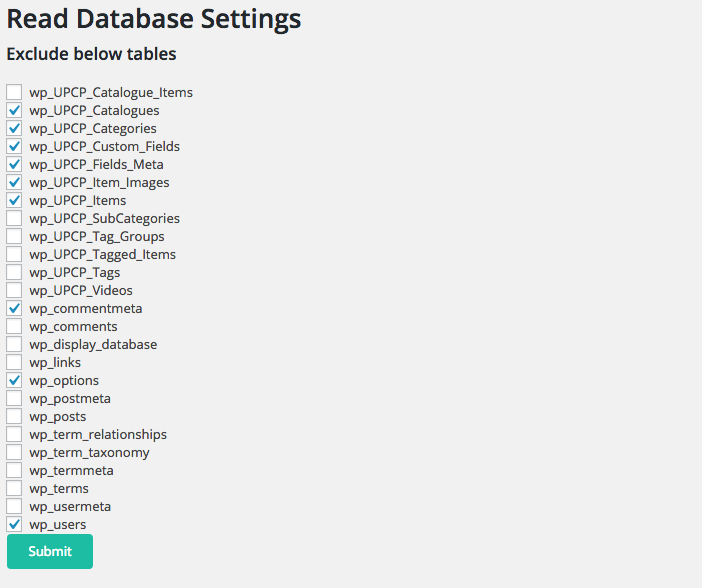Uncheck the wp_users checkbox
The height and width of the screenshot is (588, 702).
[14, 524]
